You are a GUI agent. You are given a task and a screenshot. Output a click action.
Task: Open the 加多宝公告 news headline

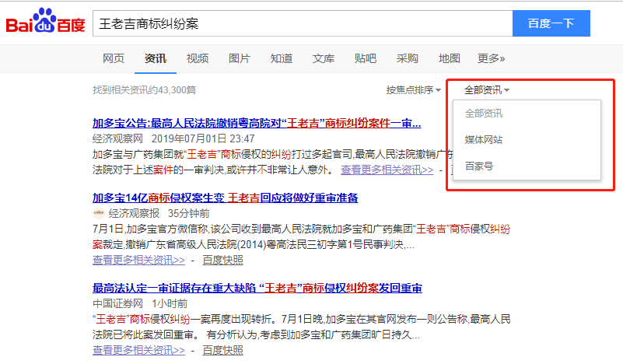tap(257, 123)
